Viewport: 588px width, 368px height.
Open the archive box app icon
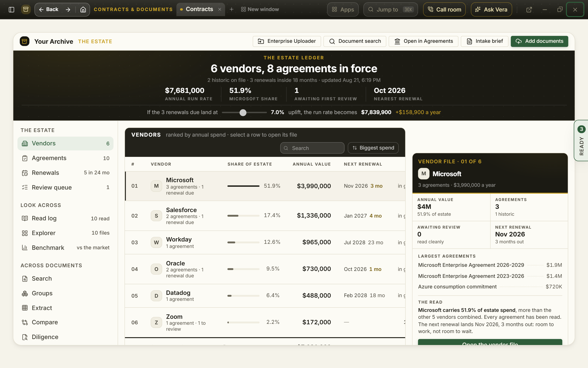(x=26, y=9)
